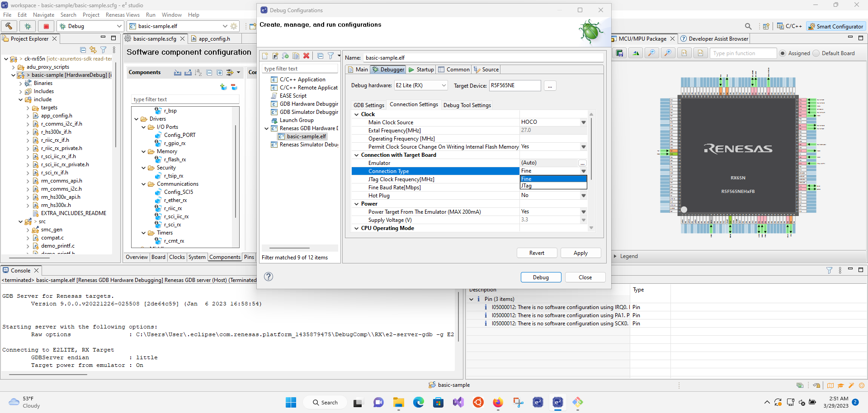Image resolution: width=868 pixels, height=413 pixels.
Task: Open the Main Clock Source HOCO dropdown
Action: 584,122
